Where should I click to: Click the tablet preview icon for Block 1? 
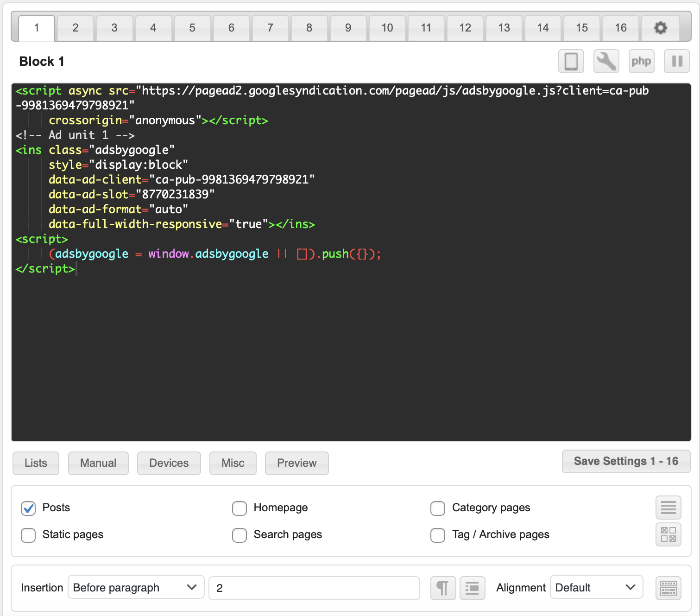[571, 61]
